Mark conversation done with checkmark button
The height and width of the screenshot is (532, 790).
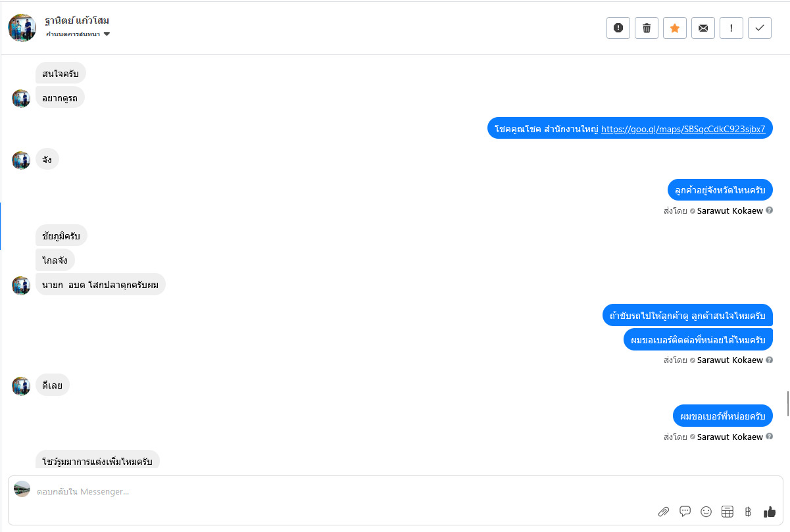click(760, 28)
